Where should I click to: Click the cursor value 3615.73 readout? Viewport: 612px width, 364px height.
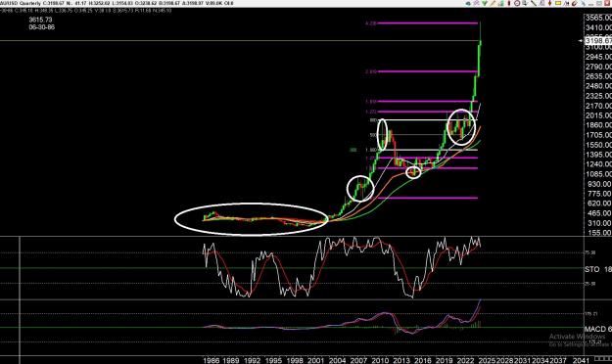(40, 20)
